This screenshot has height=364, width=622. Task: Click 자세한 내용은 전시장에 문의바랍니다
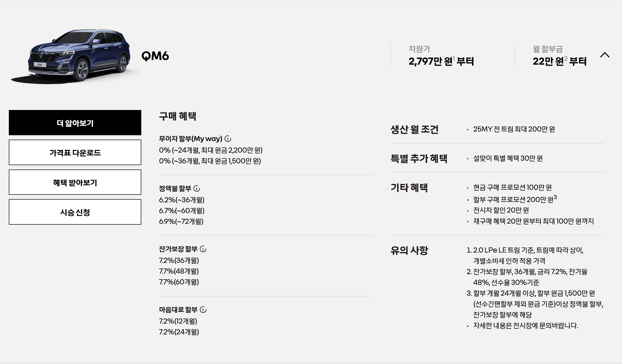click(526, 326)
